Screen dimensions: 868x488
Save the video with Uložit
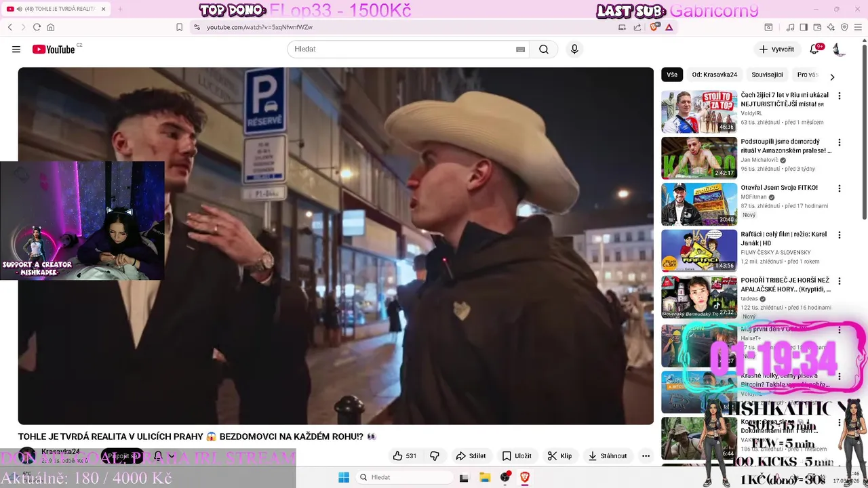pos(517,456)
